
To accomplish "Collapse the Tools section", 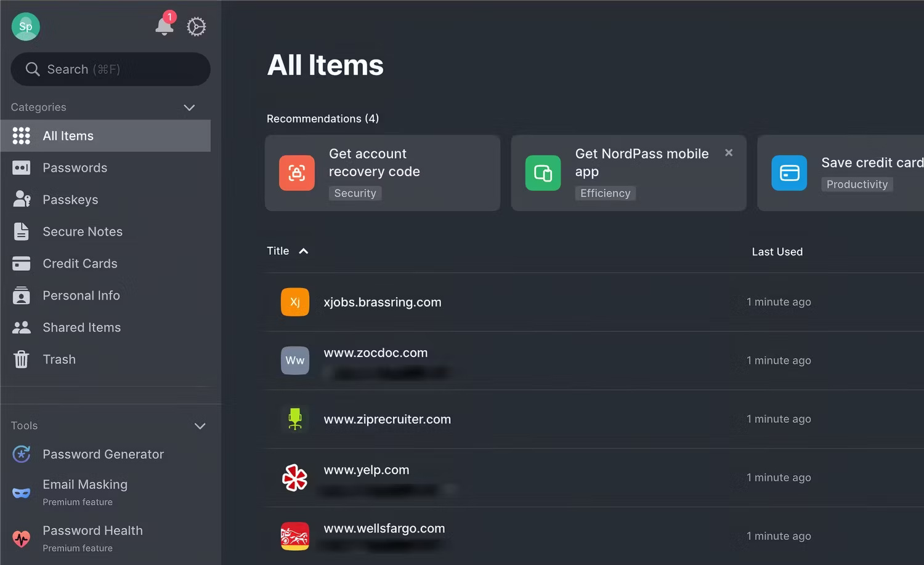I will pyautogui.click(x=200, y=426).
